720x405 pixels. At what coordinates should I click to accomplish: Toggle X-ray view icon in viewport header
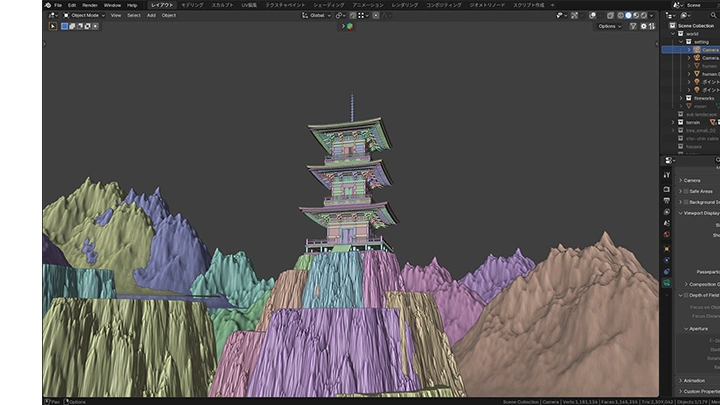click(608, 15)
